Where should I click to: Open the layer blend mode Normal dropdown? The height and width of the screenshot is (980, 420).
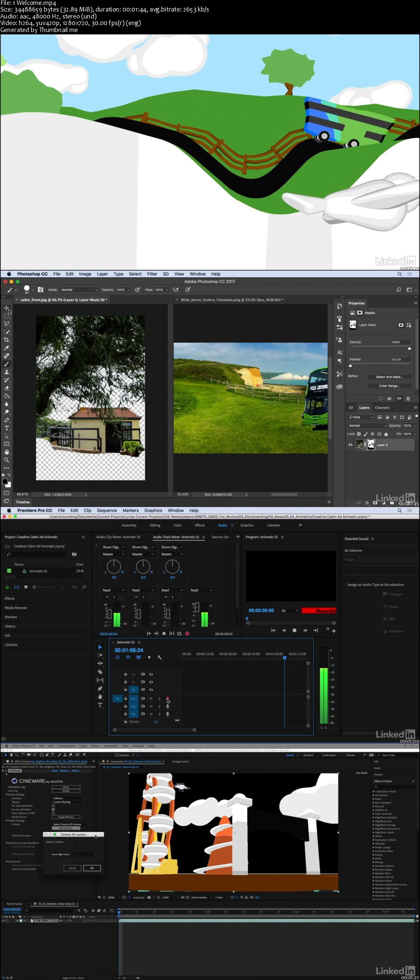367,425
